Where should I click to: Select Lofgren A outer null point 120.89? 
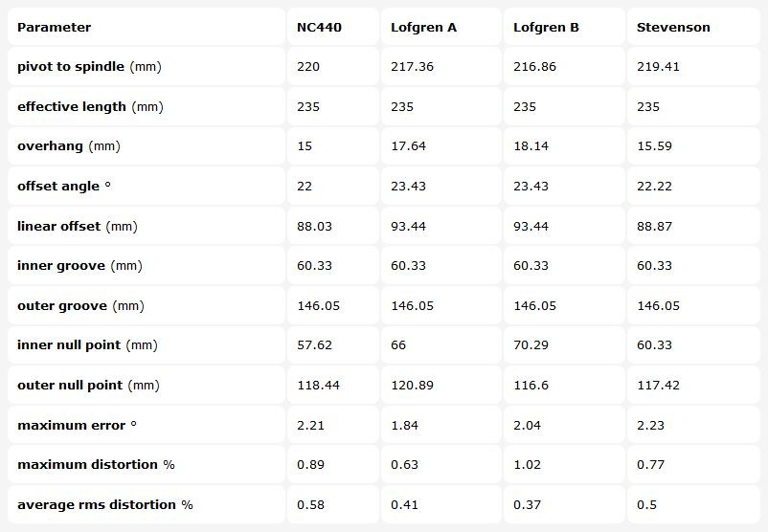pyautogui.click(x=412, y=385)
